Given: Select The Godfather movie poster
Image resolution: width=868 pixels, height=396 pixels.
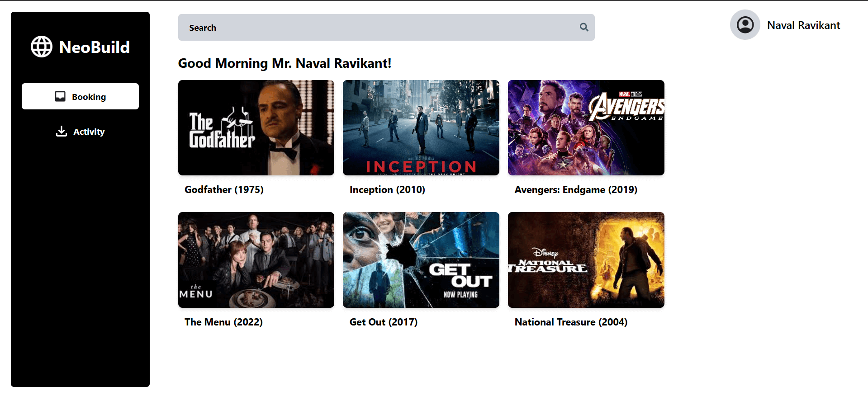Looking at the screenshot, I should coord(256,128).
